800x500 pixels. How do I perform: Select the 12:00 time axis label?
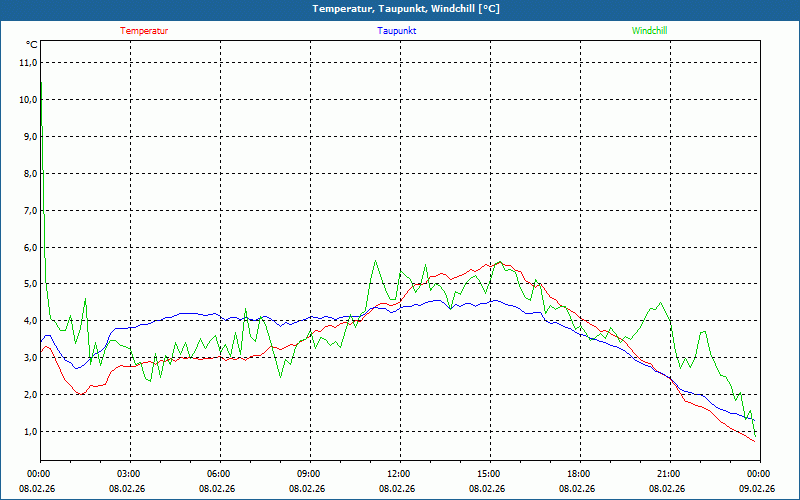(x=398, y=474)
